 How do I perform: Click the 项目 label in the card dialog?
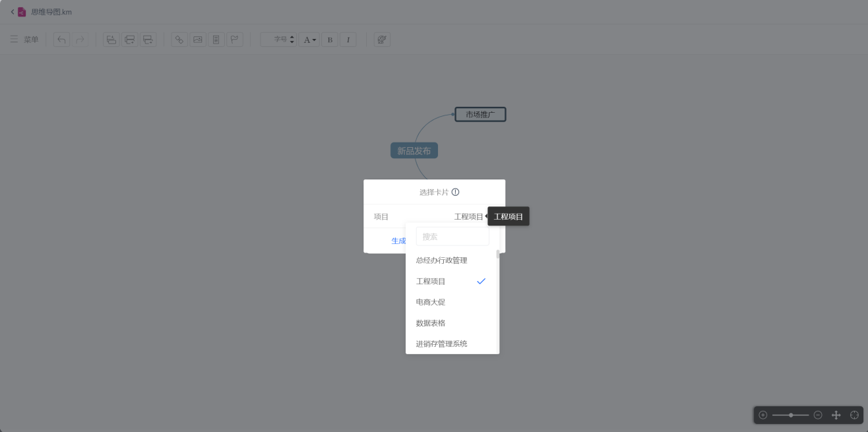pyautogui.click(x=381, y=216)
